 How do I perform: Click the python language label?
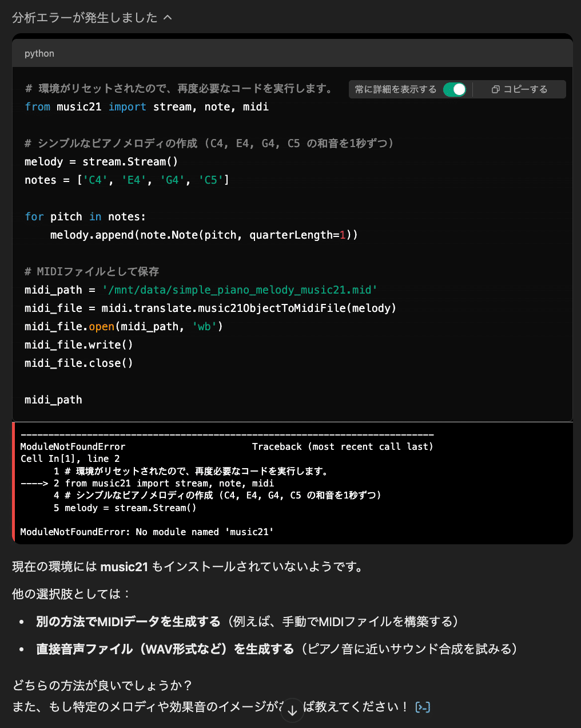(39, 53)
